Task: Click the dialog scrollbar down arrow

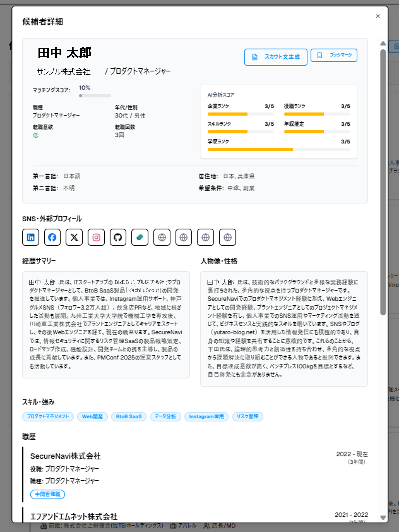Action: 383,518
